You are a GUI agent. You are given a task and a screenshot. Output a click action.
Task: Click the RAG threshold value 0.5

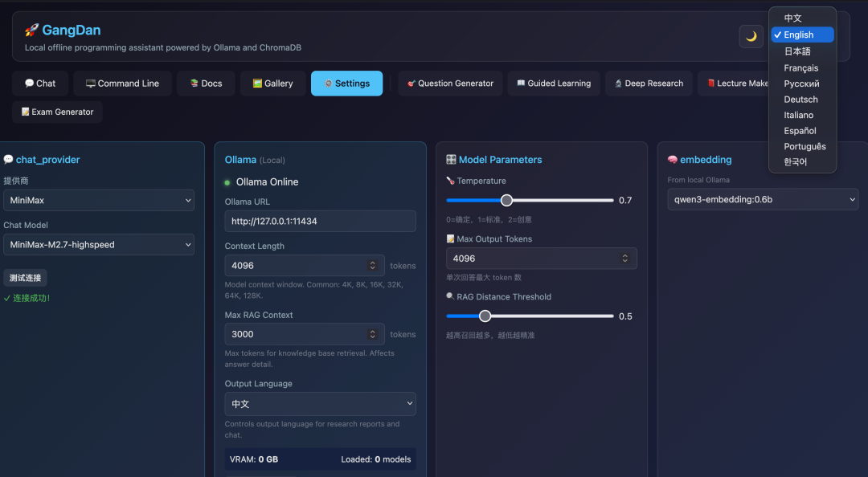click(x=625, y=316)
